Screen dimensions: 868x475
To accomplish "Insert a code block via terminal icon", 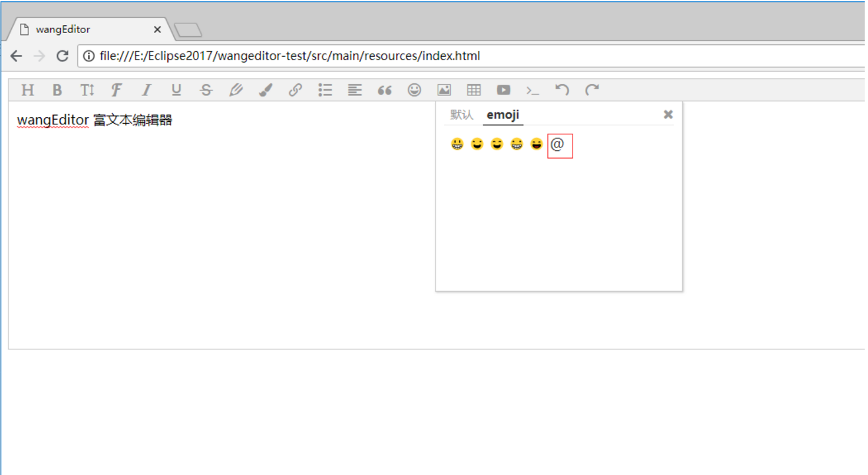I will (533, 90).
